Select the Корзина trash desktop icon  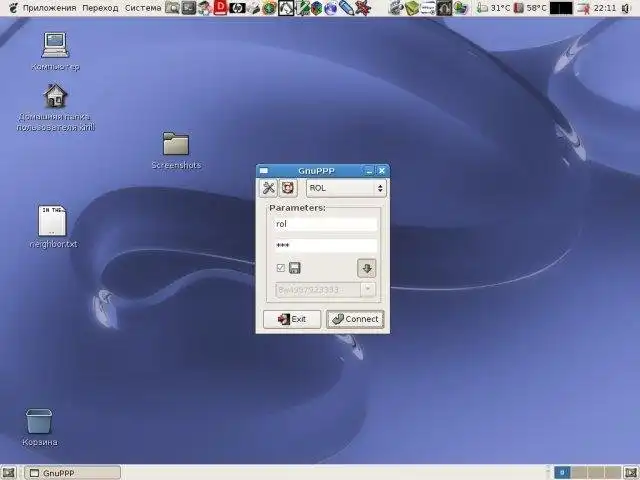(40, 427)
